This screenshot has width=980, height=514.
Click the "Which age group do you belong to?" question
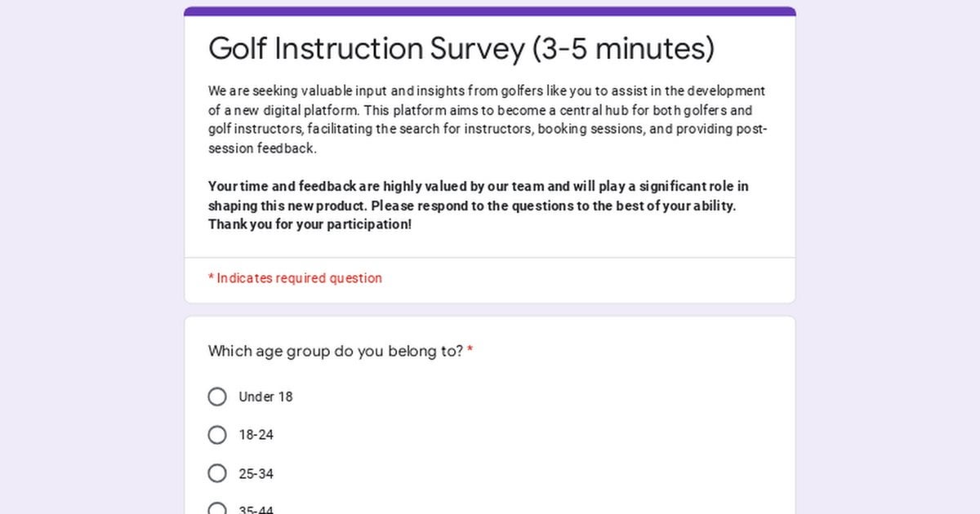click(336, 352)
